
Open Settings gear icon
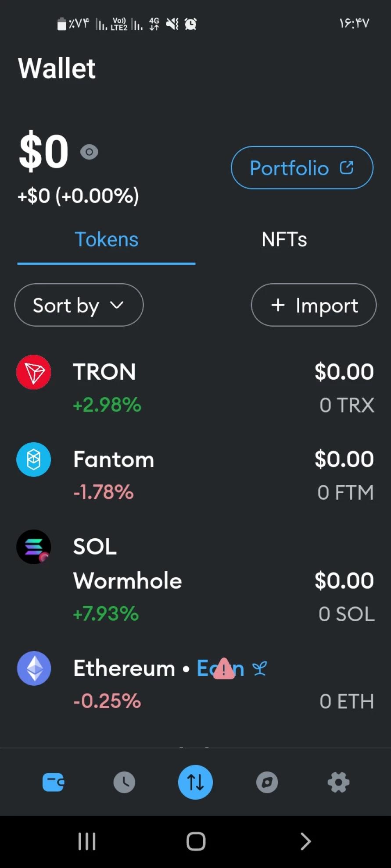point(338,782)
